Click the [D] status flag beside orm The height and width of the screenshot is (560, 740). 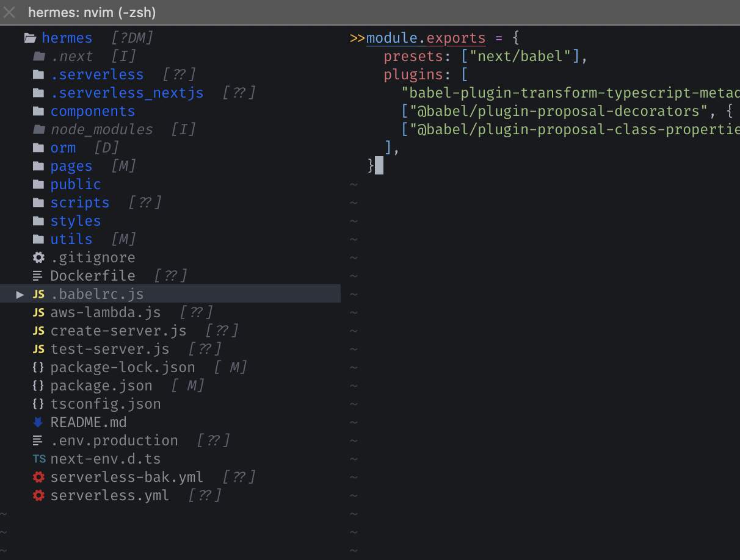point(106,148)
